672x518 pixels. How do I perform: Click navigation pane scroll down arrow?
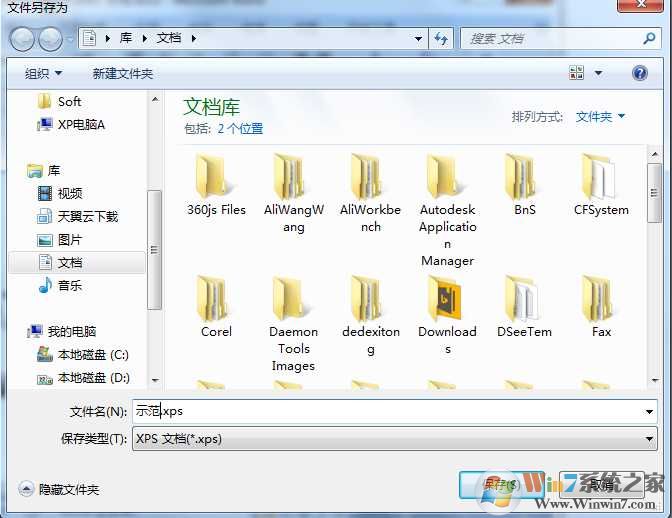pyautogui.click(x=155, y=380)
